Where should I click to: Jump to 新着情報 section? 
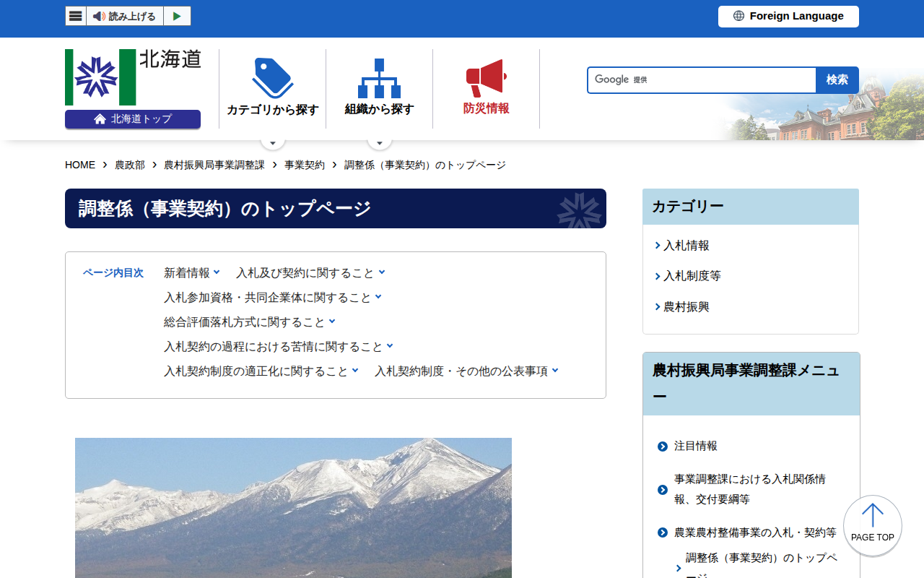[x=192, y=273]
